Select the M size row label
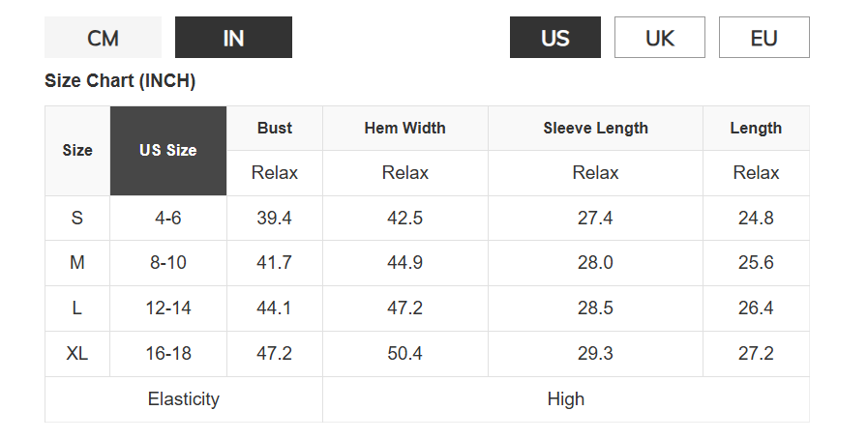868x440 pixels. click(77, 263)
